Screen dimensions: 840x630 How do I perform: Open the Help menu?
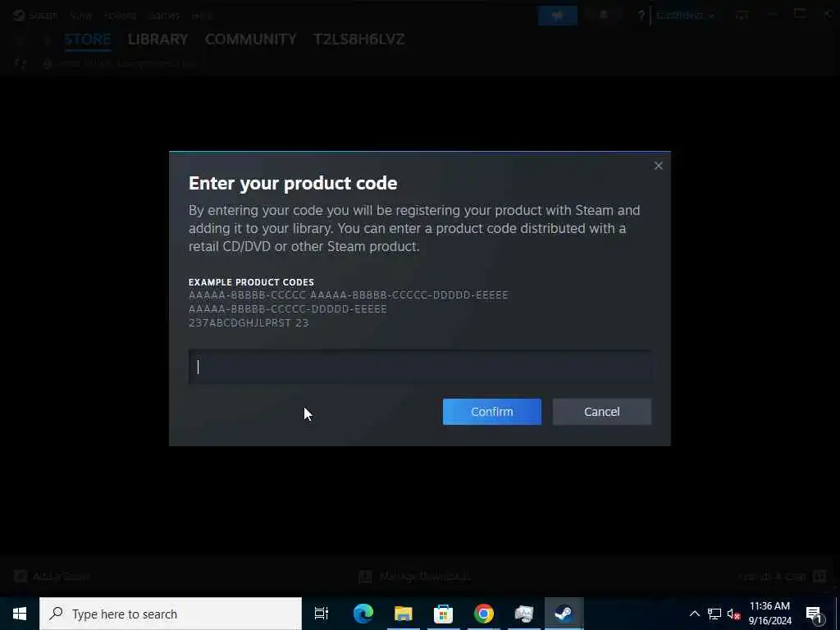click(203, 16)
